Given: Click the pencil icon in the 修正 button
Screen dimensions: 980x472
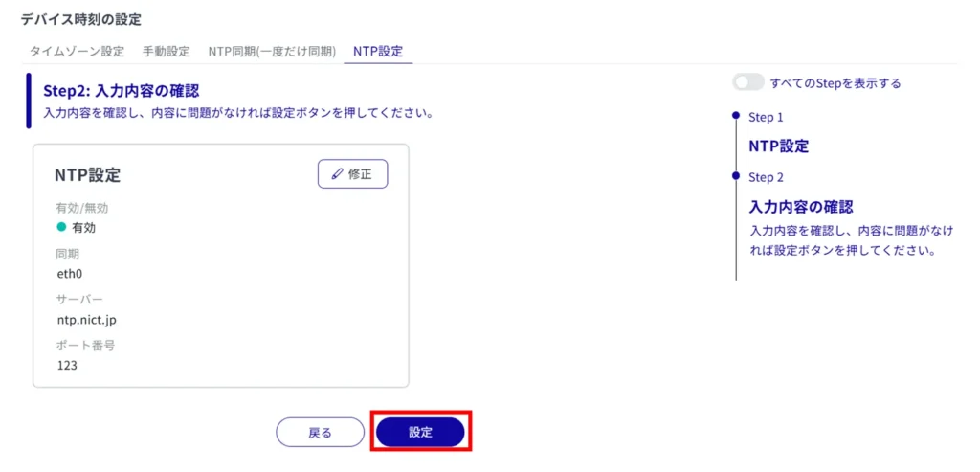Looking at the screenshot, I should click(336, 174).
